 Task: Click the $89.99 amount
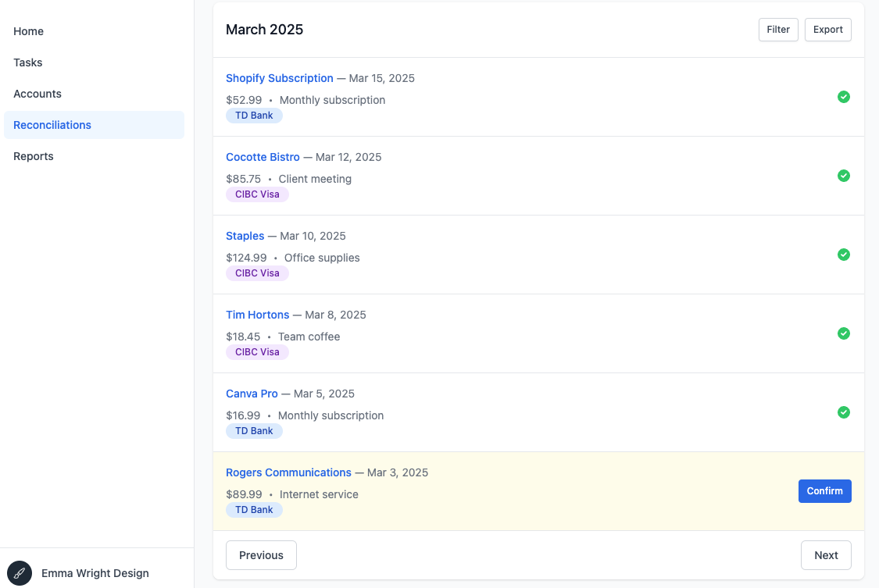coord(244,495)
